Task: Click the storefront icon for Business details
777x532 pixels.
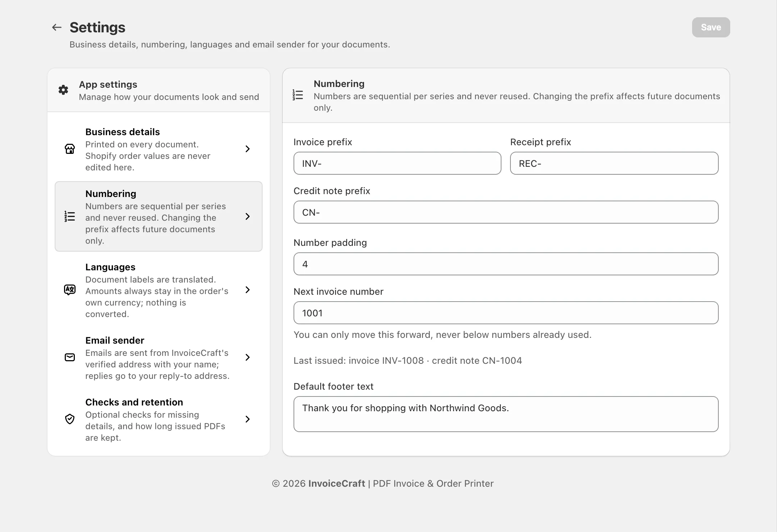Action: [70, 149]
